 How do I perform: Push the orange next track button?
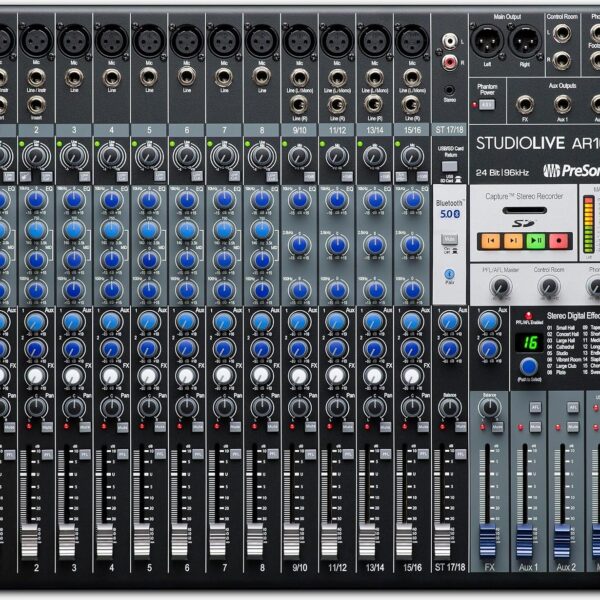[513, 241]
